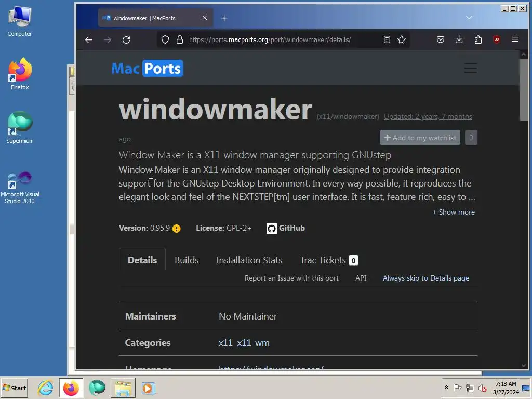Image resolution: width=532 pixels, height=399 pixels.
Task: Click the Updated 2 years, 7 months link
Action: click(x=428, y=117)
